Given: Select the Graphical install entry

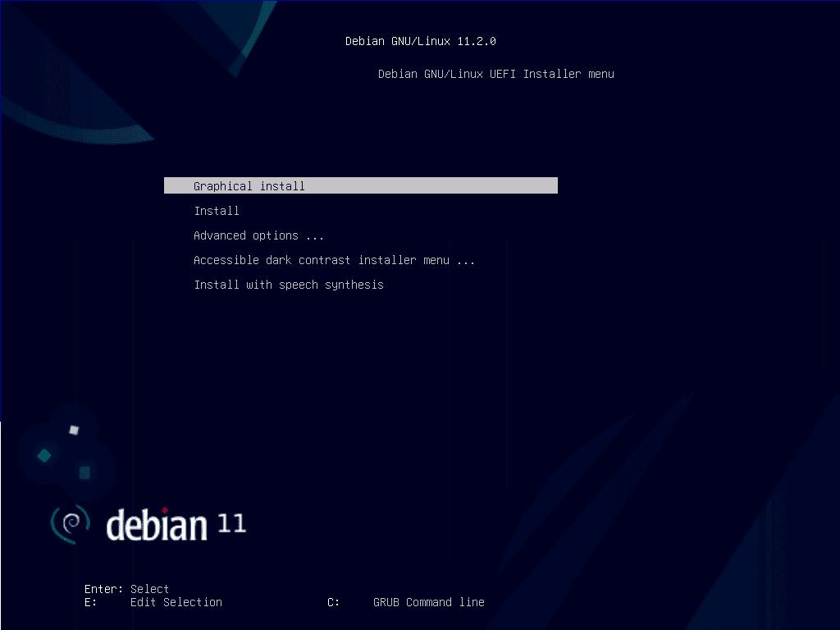Looking at the screenshot, I should 361,185.
